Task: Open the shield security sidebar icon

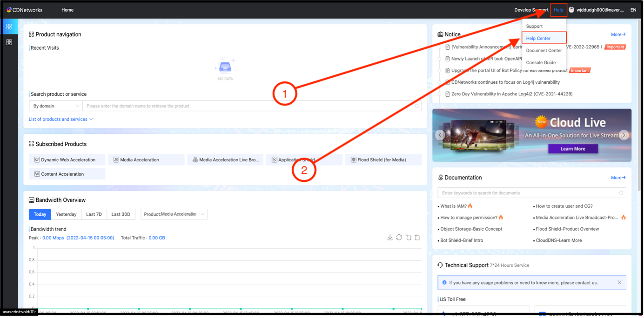Action: point(9,42)
